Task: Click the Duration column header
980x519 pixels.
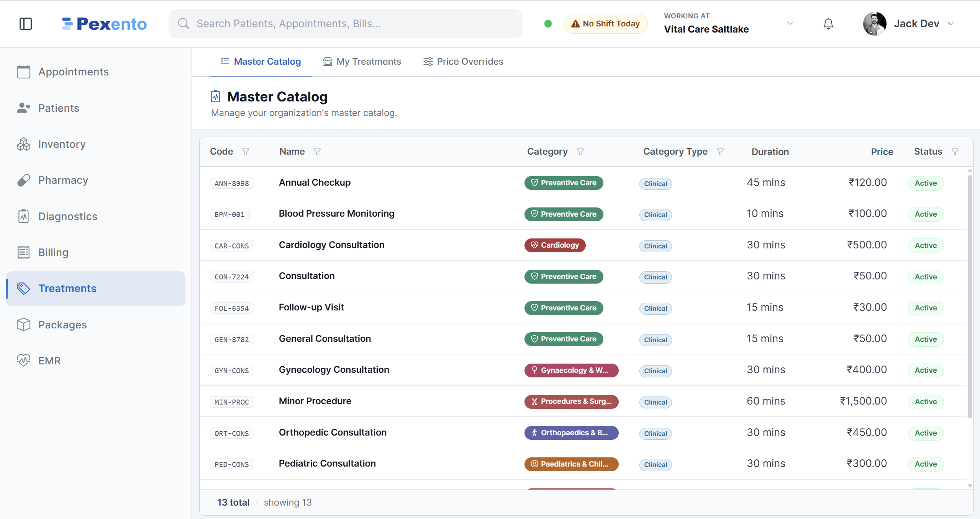Action: click(770, 152)
